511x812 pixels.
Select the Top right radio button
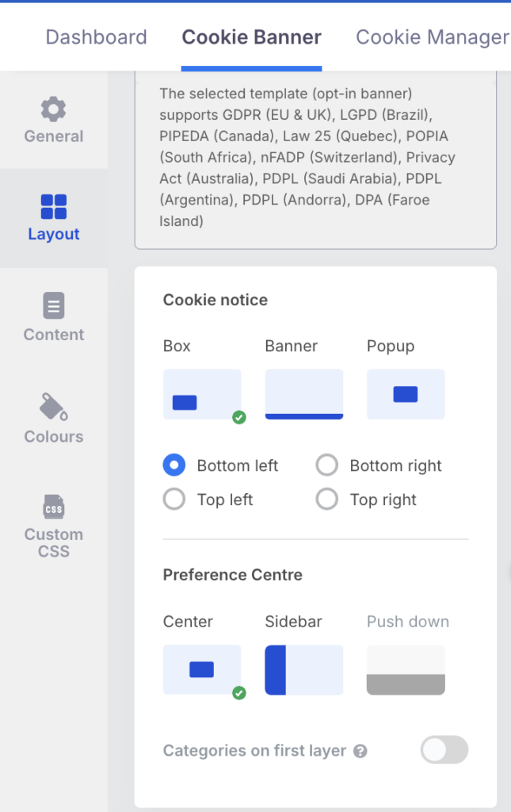pos(327,500)
